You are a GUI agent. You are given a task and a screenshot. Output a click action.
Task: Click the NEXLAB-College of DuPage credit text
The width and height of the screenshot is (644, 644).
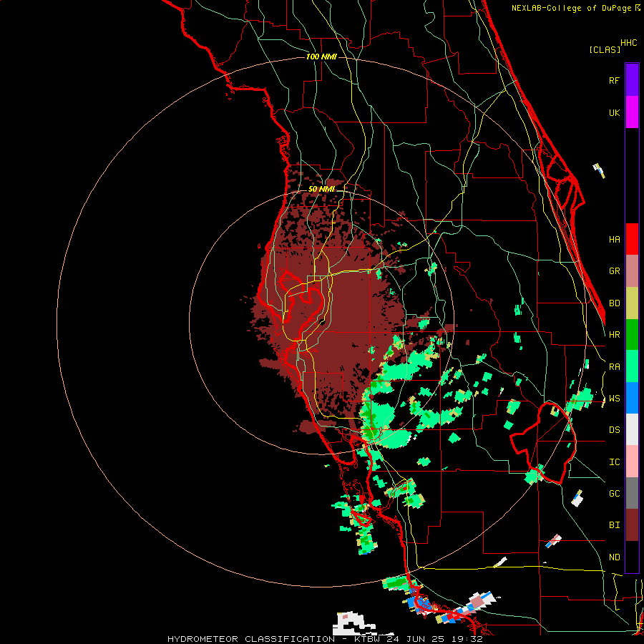(x=571, y=8)
